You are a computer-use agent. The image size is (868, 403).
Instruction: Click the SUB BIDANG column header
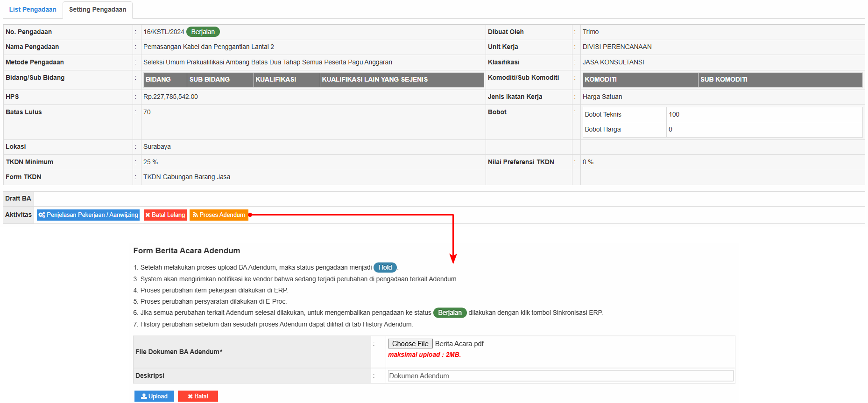coord(210,80)
